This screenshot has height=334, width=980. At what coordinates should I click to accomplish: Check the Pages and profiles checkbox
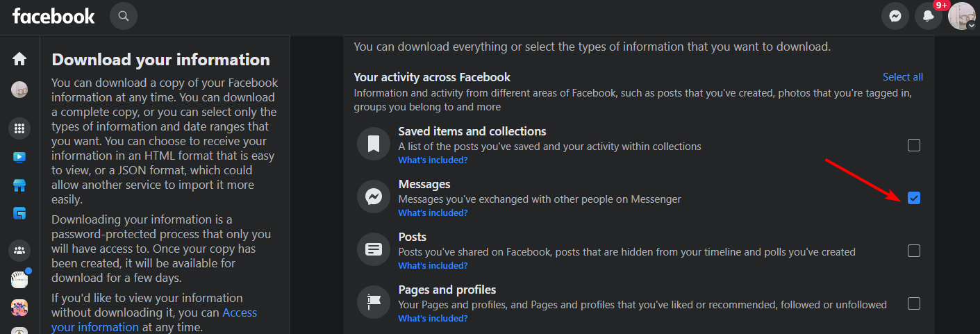(914, 303)
